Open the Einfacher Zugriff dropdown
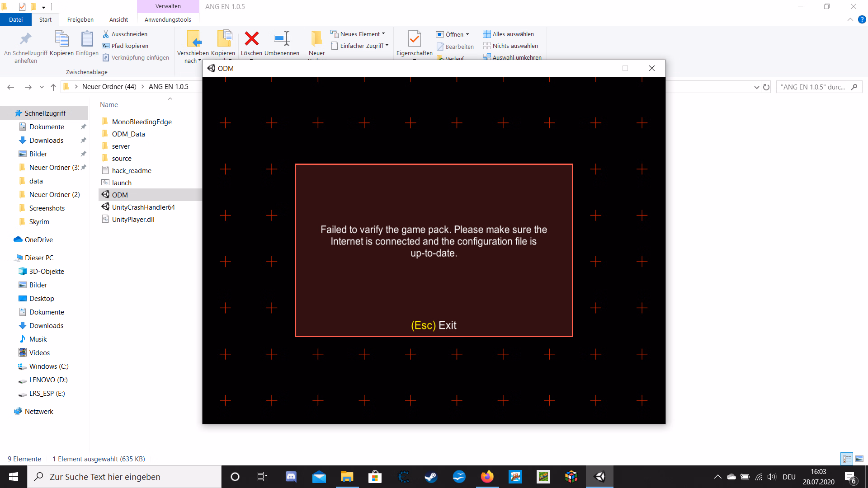This screenshot has height=488, width=868. click(x=362, y=46)
